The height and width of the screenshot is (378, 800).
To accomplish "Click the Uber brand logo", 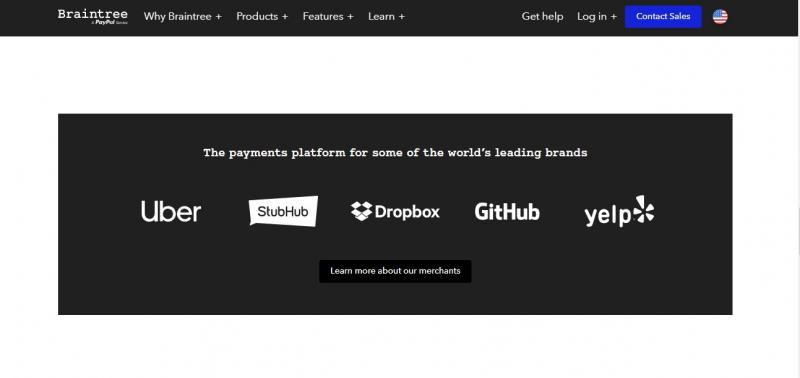I will coord(171,211).
